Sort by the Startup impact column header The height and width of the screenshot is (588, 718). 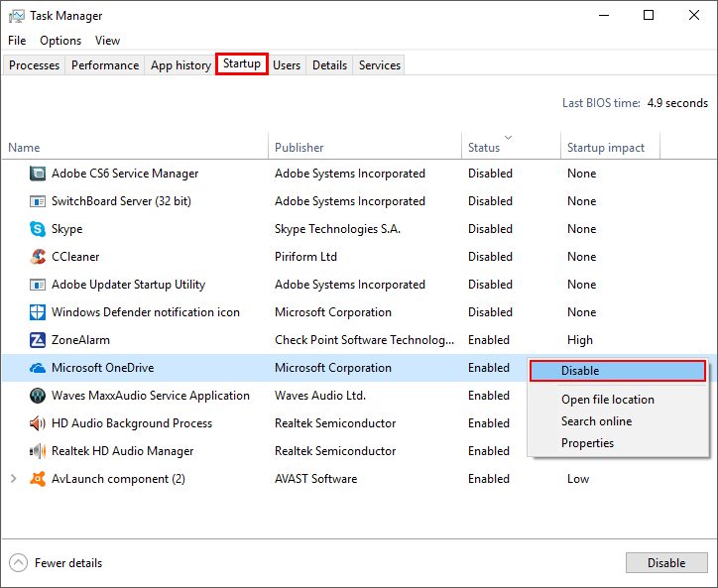click(x=610, y=147)
